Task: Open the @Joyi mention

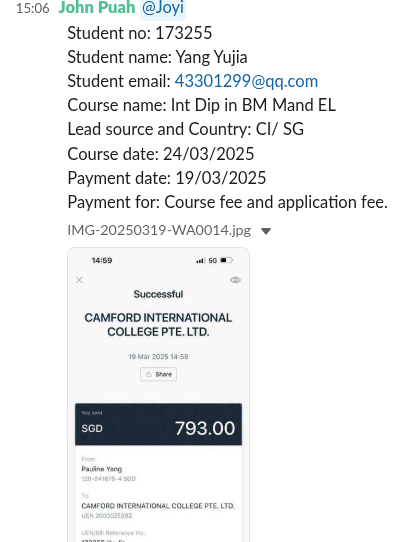Action: tap(163, 8)
